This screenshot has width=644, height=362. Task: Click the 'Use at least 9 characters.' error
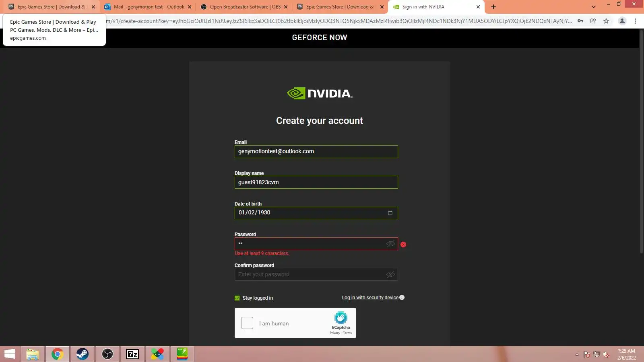[262, 253]
